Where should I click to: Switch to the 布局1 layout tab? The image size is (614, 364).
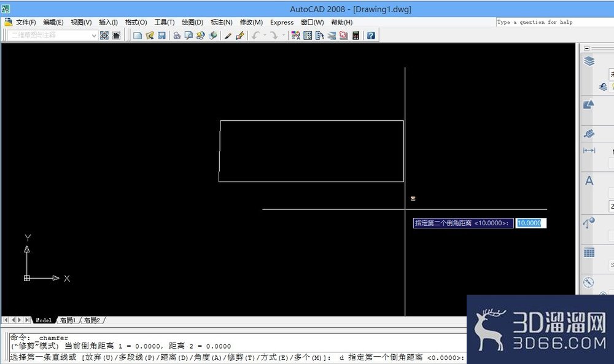tap(68, 320)
